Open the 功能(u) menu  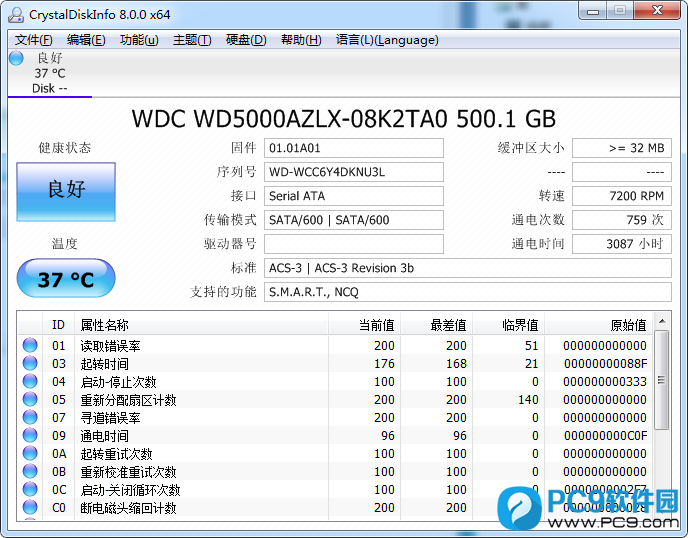coord(139,40)
